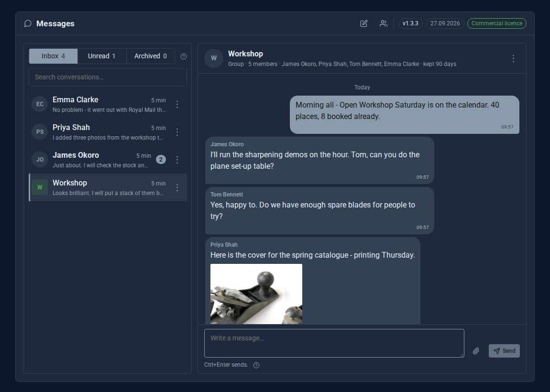Click the Messages speech bubble icon
The image size is (550, 392).
click(x=28, y=23)
